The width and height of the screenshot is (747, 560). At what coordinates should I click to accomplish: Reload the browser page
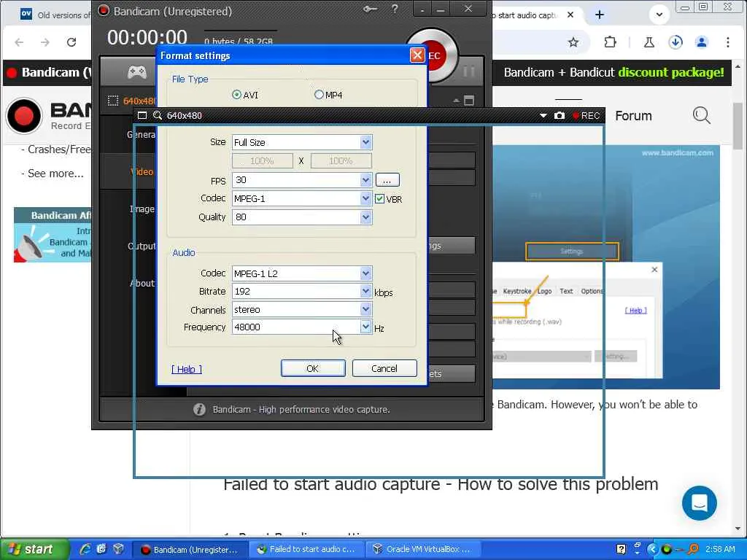[x=71, y=42]
